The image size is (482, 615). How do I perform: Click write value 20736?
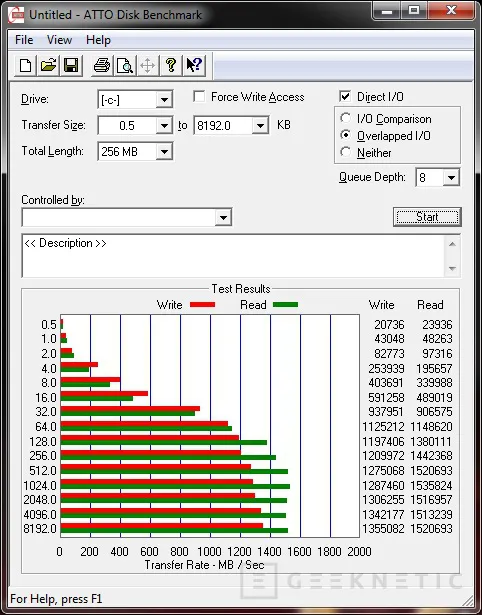[x=389, y=325]
